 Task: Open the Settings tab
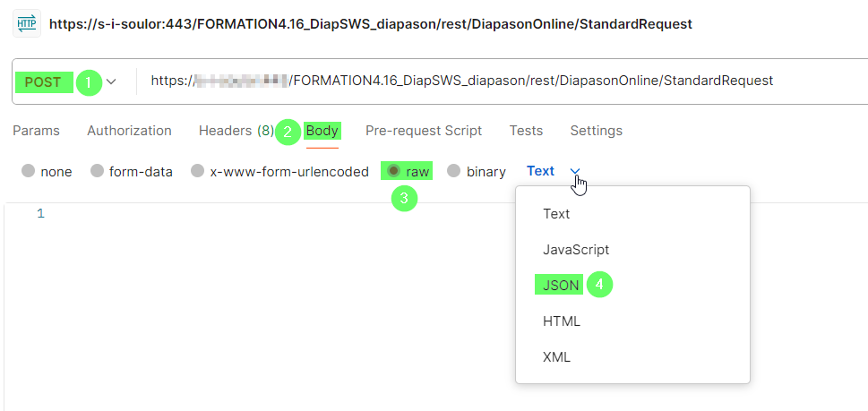(x=596, y=131)
